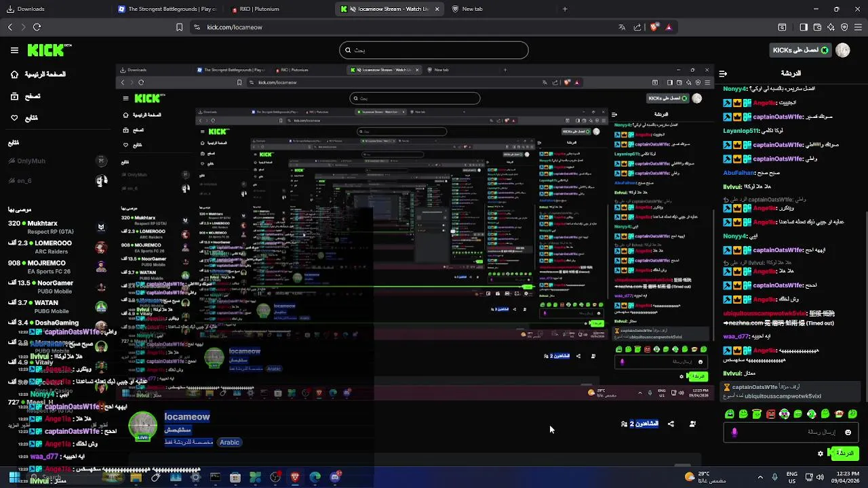Mute the locameow Stream tab audio icon
The height and width of the screenshot is (488, 868).
353,9
